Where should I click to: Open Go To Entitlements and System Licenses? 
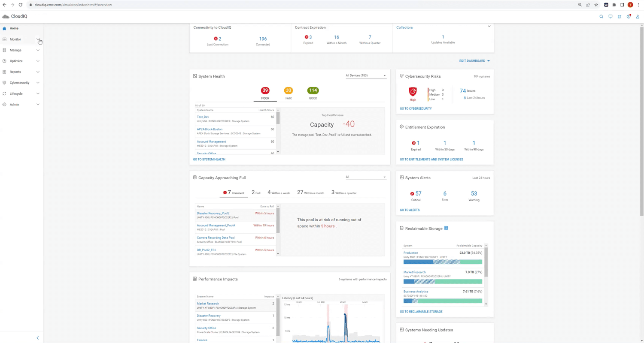(x=431, y=159)
